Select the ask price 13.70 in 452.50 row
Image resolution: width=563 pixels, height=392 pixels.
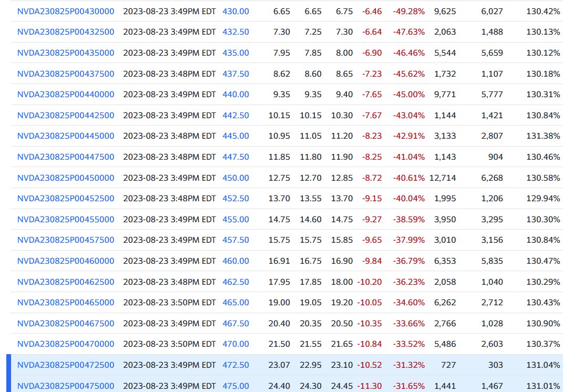click(x=342, y=199)
